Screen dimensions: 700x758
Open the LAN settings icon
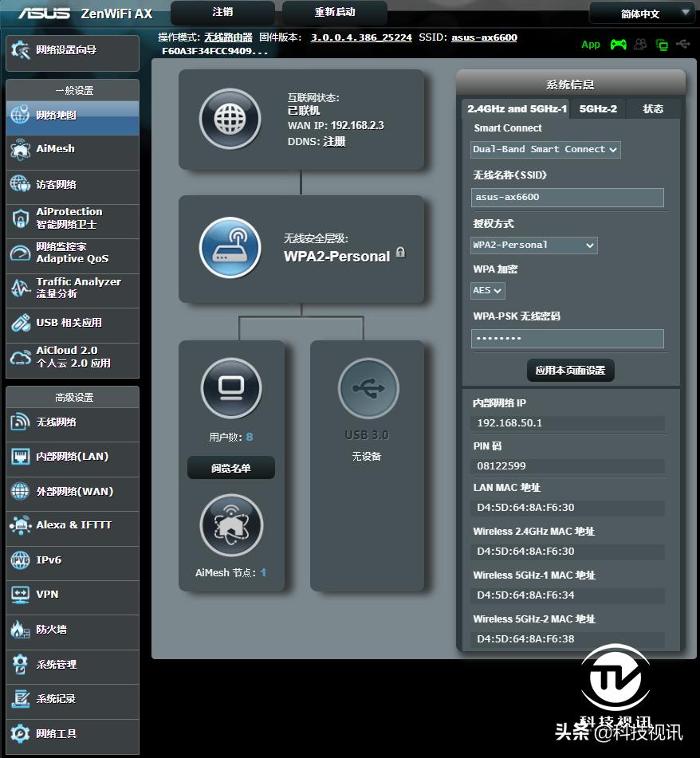click(20, 457)
